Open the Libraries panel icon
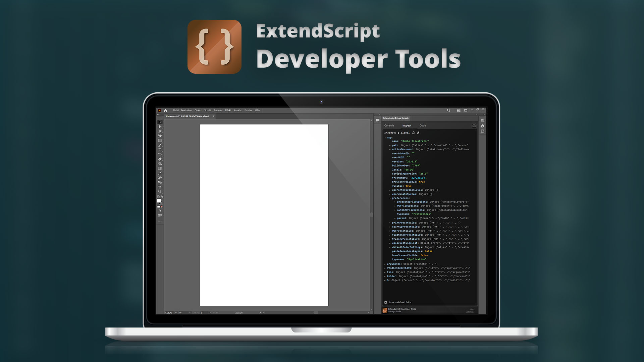 click(483, 131)
